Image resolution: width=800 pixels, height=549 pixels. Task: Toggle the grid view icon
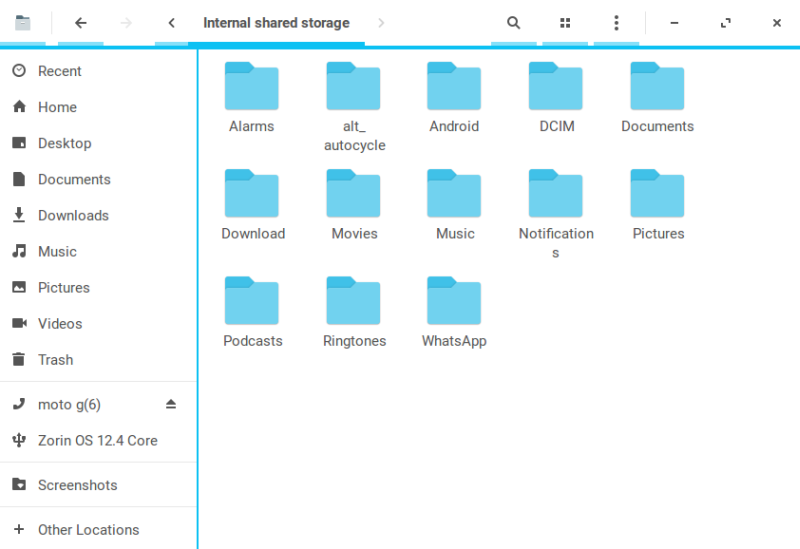tap(565, 23)
